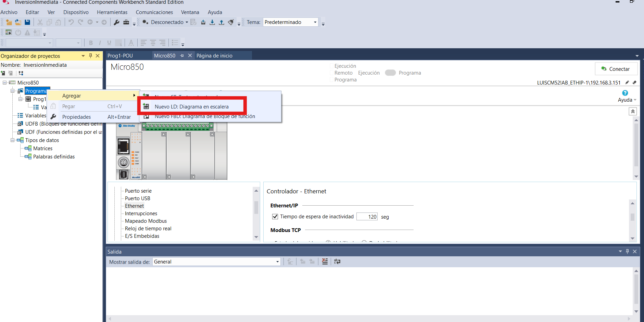644x322 pixels.
Task: Pin the Organizador de proyectos panel
Action: click(x=90, y=56)
